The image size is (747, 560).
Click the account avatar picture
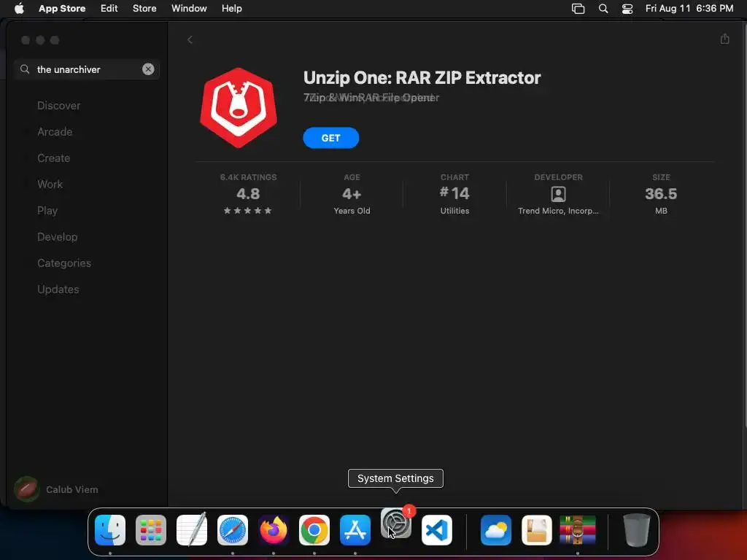[27, 489]
